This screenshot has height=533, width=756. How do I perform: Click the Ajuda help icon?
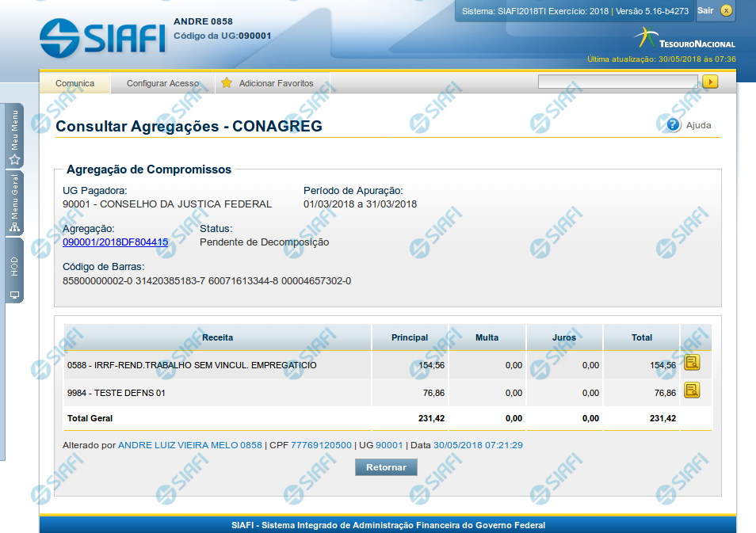pyautogui.click(x=674, y=125)
